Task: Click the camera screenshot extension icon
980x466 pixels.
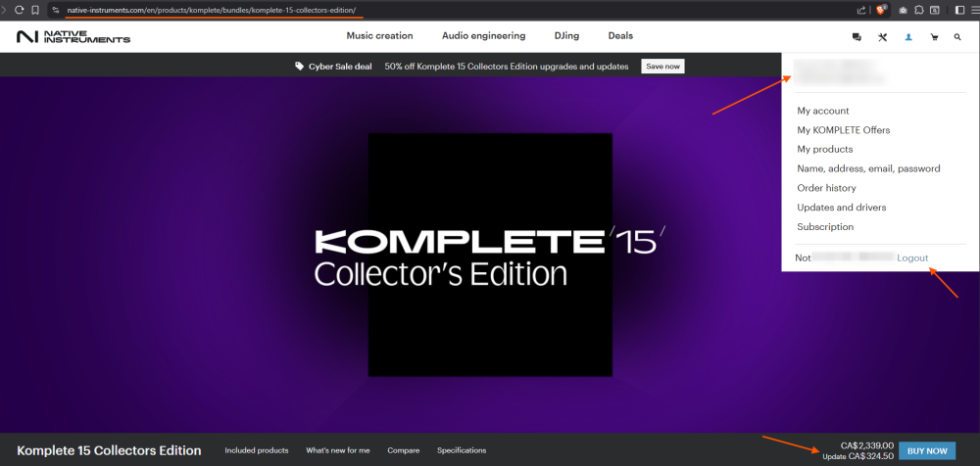Action: (904, 10)
